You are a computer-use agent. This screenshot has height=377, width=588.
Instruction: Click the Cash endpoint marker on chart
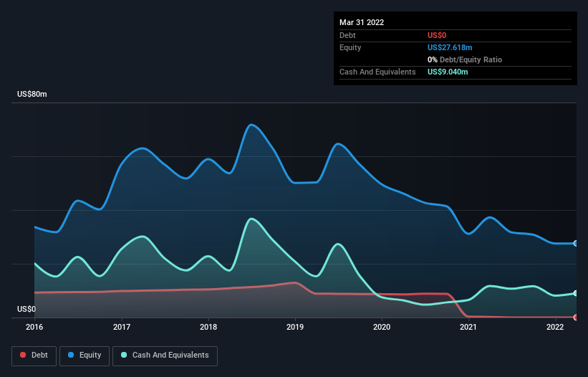tap(576, 293)
